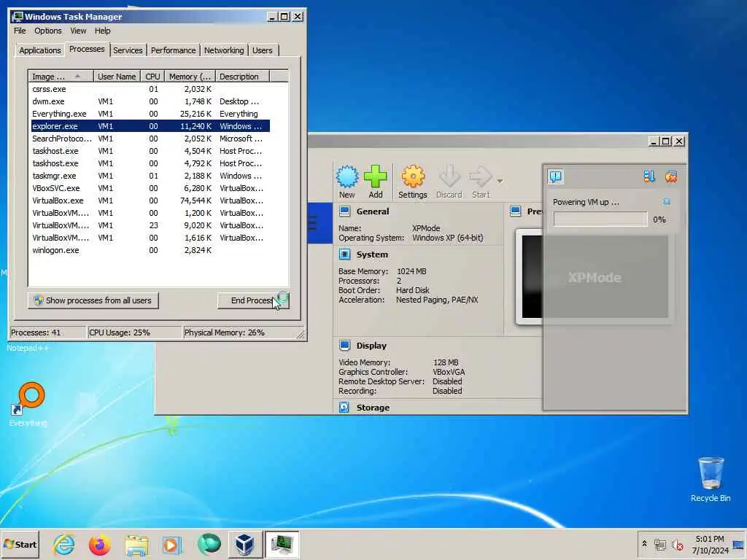Sort processes by Description column header

click(242, 76)
